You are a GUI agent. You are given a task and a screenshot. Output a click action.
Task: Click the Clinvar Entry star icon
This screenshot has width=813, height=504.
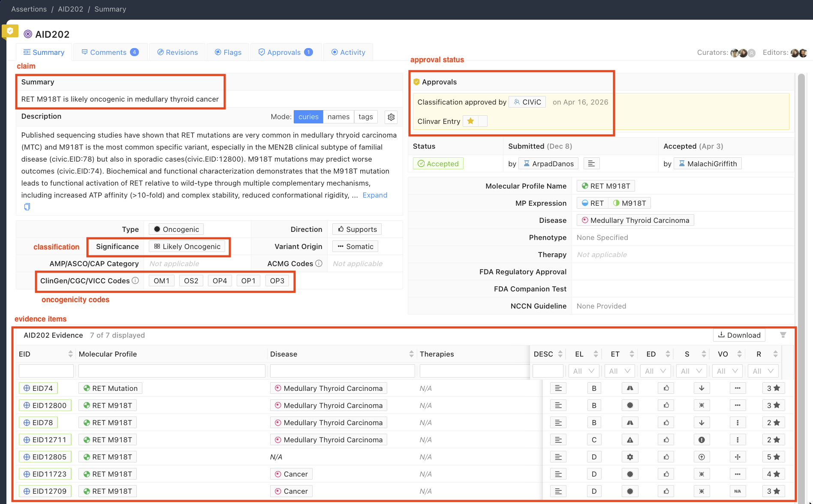(470, 121)
